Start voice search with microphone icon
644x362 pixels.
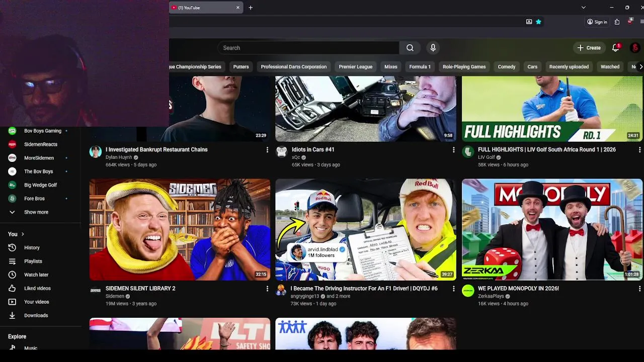433,48
